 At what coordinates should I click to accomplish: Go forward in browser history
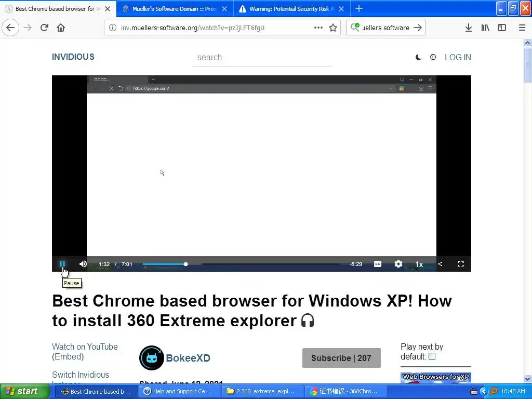click(28, 28)
